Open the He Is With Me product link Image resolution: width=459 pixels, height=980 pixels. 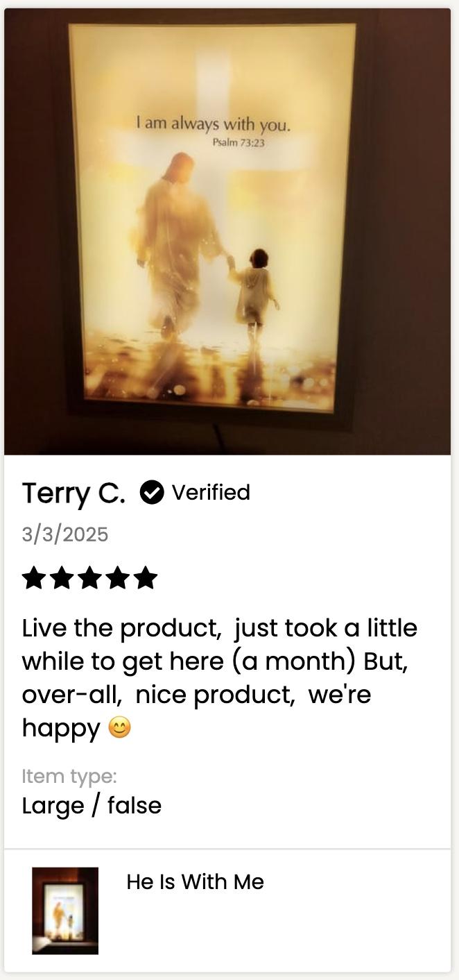pos(195,882)
